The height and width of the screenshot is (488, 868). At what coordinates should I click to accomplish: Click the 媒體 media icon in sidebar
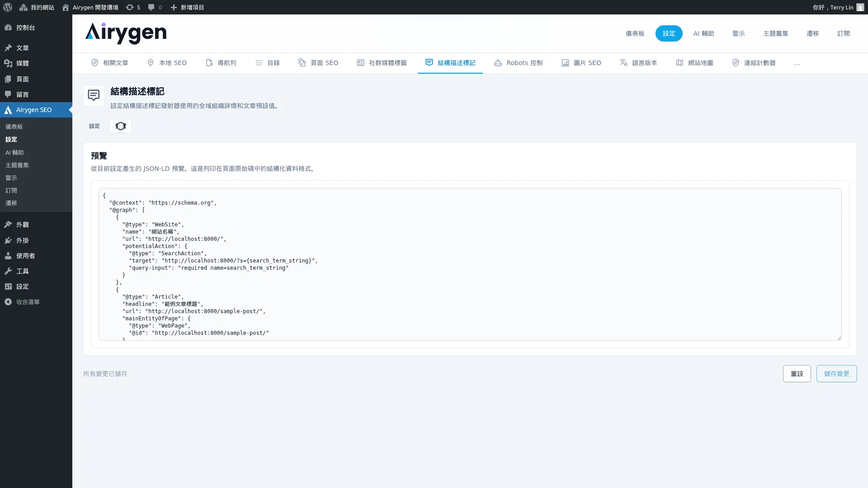8,63
